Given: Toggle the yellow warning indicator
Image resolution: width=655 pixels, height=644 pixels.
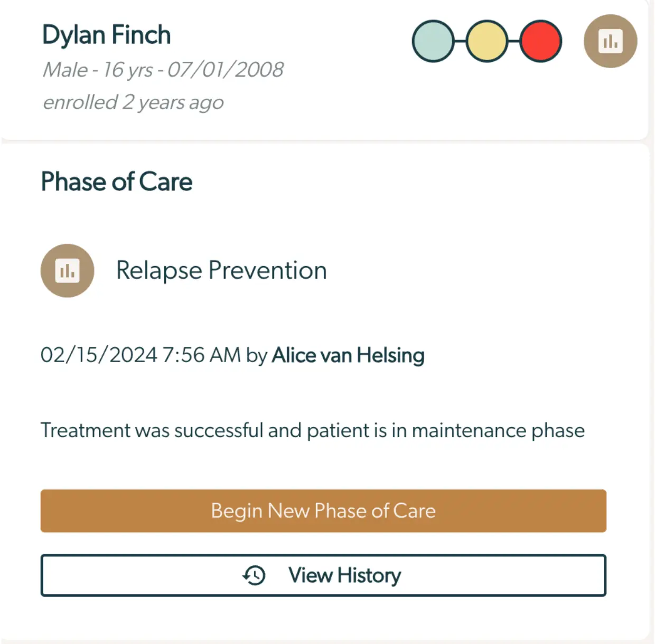Looking at the screenshot, I should (x=486, y=41).
